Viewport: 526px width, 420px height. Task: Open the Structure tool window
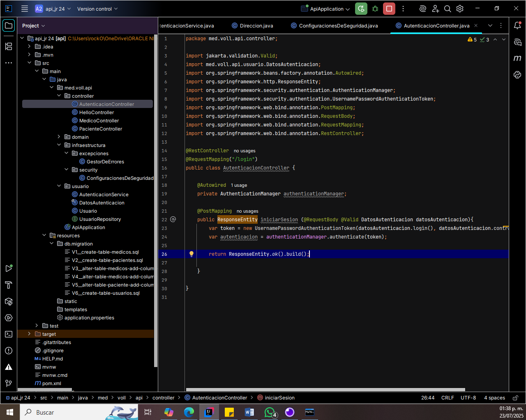click(x=9, y=46)
